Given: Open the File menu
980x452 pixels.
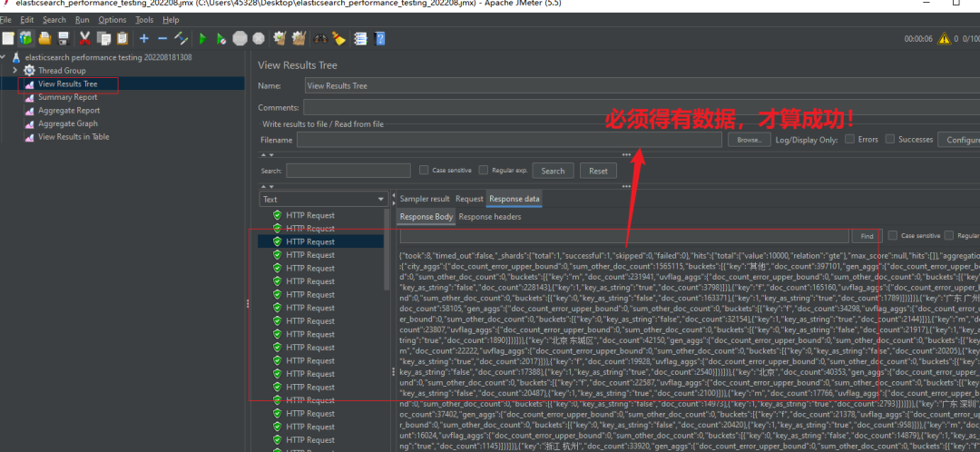Looking at the screenshot, I should (5, 20).
